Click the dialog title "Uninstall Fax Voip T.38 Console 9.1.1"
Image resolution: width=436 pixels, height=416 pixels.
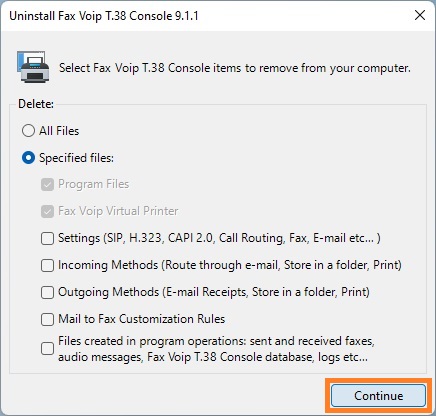(104, 16)
